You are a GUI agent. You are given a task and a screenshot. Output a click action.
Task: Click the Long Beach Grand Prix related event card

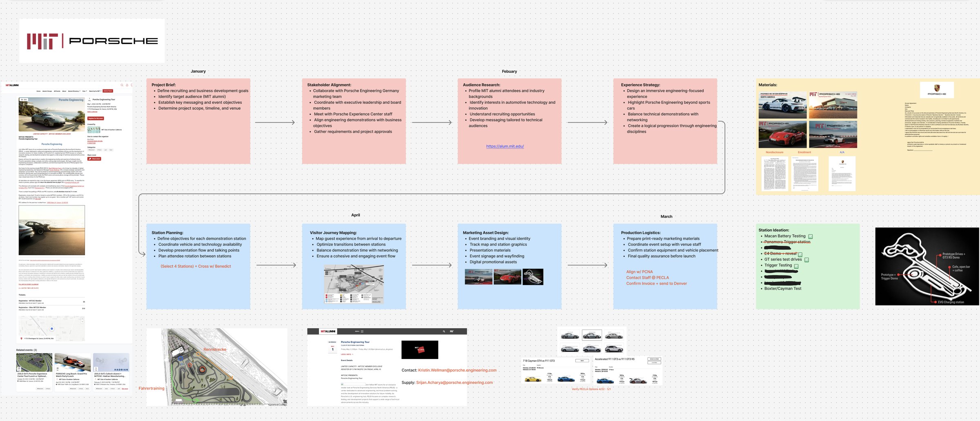(73, 372)
